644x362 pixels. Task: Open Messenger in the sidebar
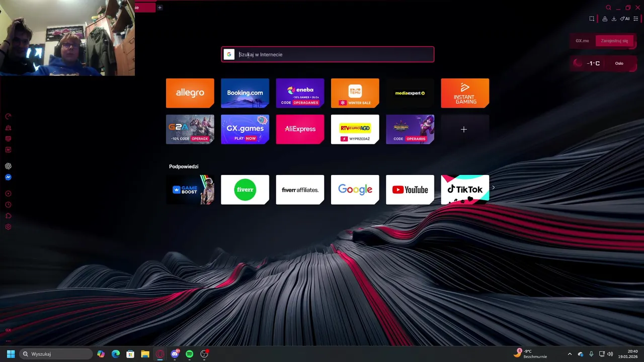click(8, 177)
